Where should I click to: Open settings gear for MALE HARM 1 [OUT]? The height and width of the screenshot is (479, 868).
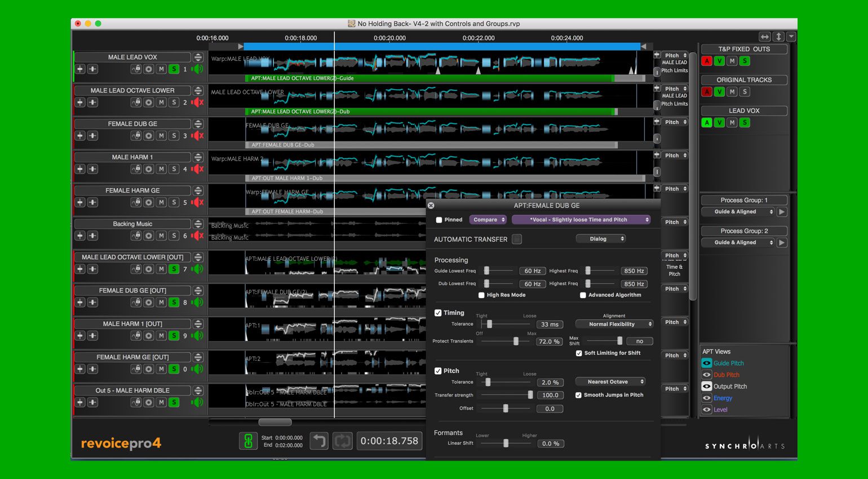[x=148, y=336]
